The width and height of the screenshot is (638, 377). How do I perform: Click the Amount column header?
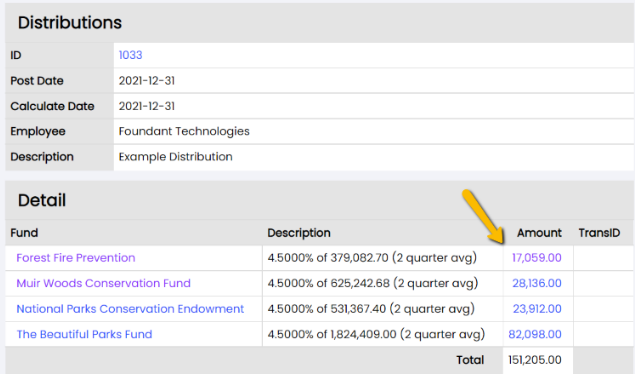point(539,233)
